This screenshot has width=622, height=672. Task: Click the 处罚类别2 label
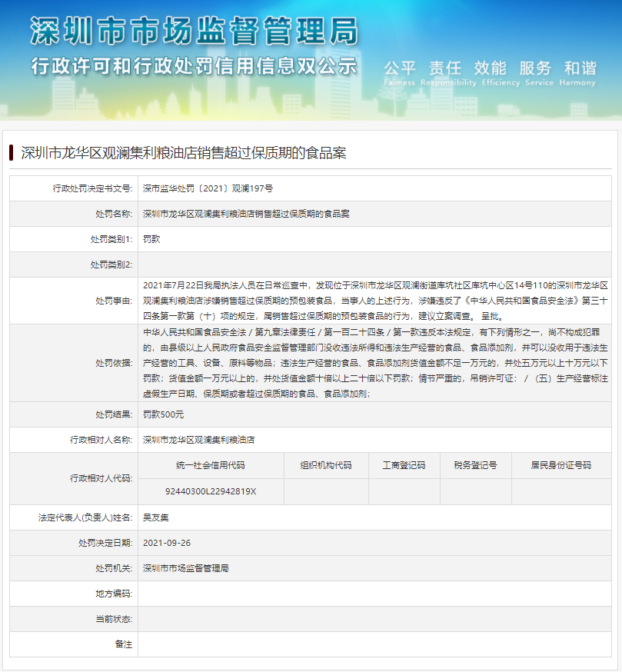coord(111,264)
